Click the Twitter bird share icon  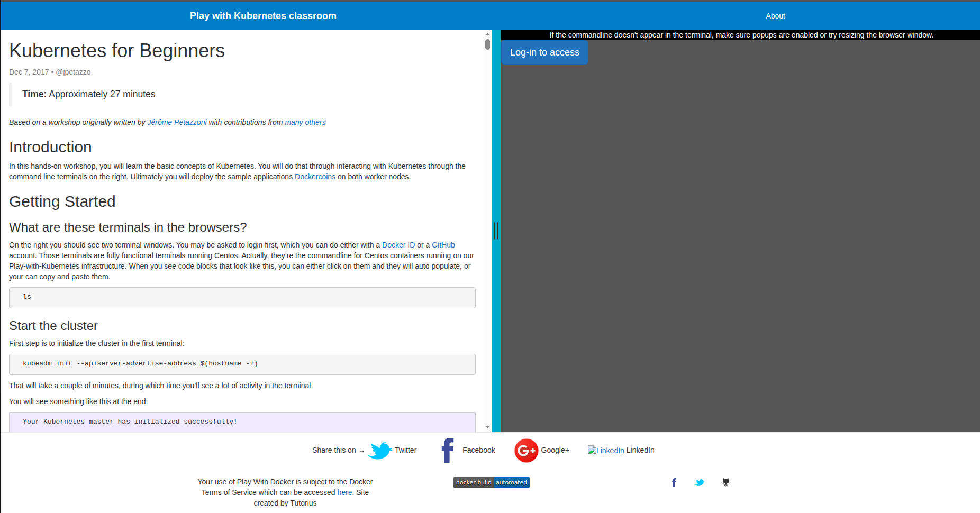click(380, 451)
